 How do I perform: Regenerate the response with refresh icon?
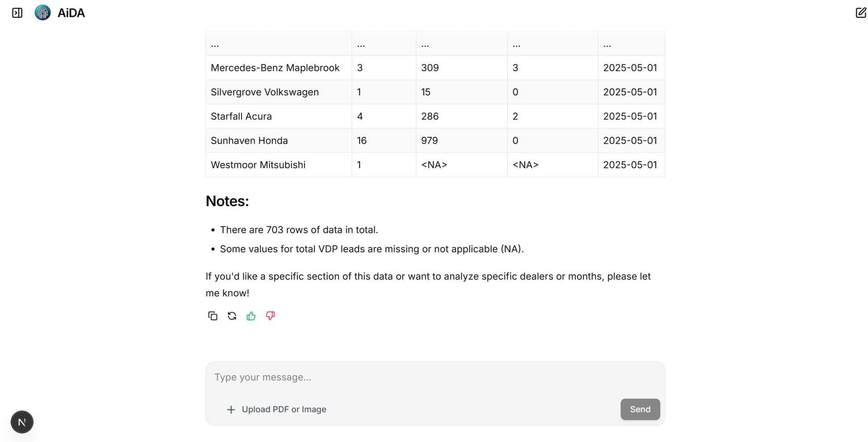[232, 316]
